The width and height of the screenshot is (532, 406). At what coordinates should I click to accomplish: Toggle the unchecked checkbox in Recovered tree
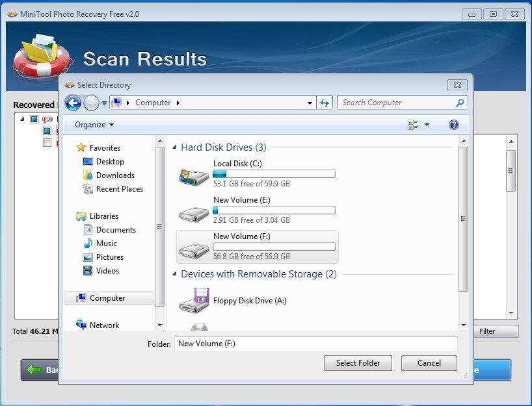47,143
